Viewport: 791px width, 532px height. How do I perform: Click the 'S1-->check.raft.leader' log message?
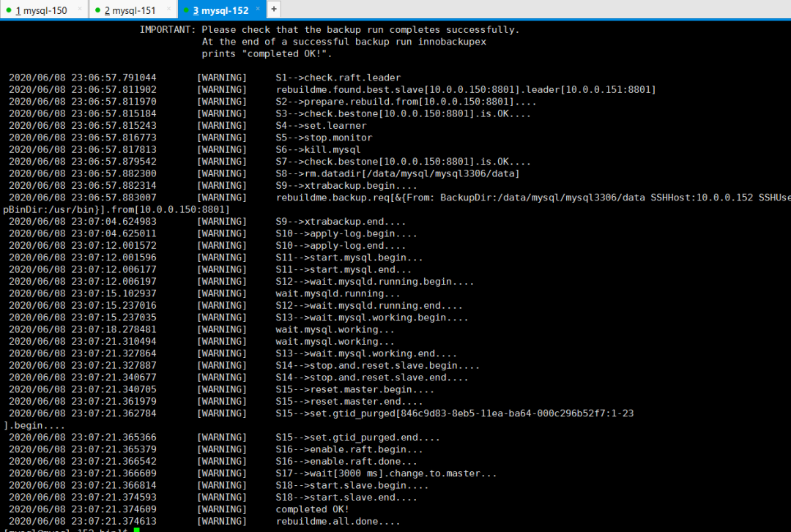tap(338, 78)
